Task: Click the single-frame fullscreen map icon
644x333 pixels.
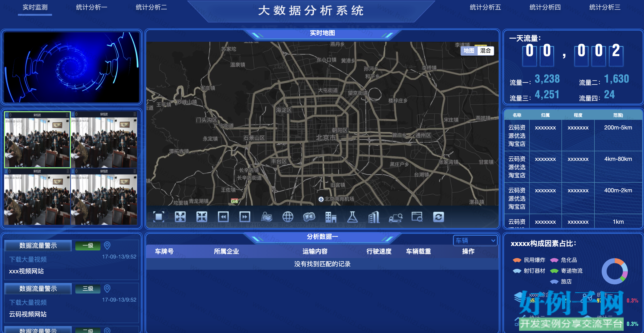Action: pyautogui.click(x=159, y=217)
